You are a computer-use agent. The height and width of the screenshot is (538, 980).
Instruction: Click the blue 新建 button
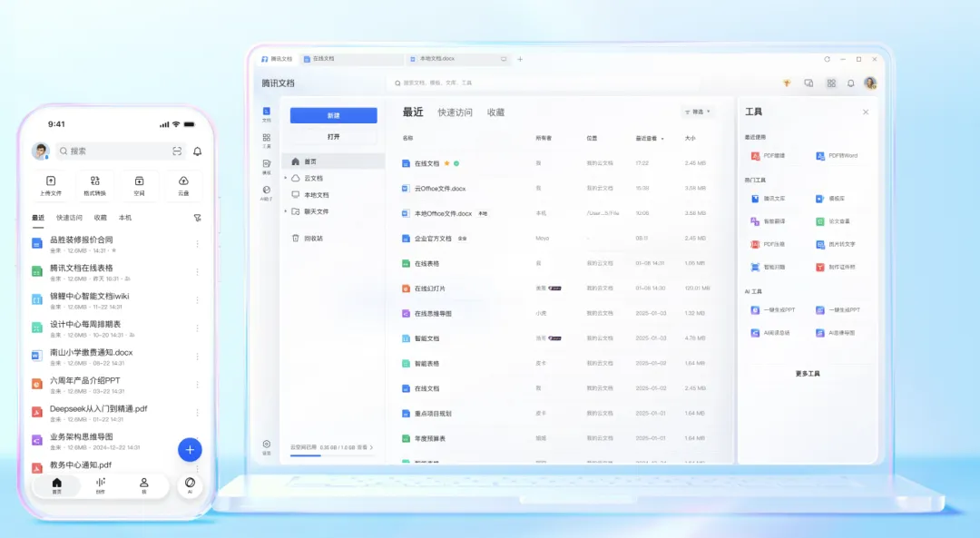coord(334,115)
